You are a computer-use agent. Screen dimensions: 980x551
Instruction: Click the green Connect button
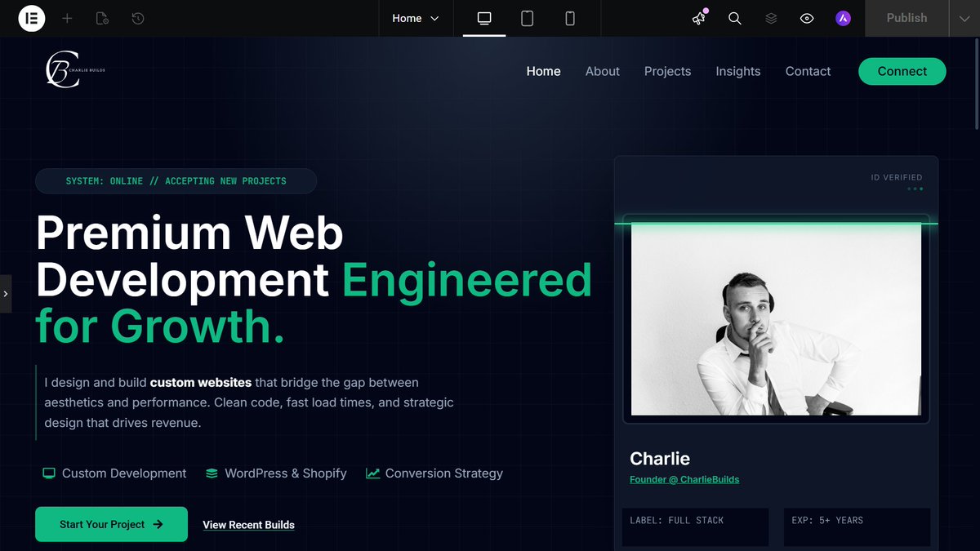tap(902, 71)
